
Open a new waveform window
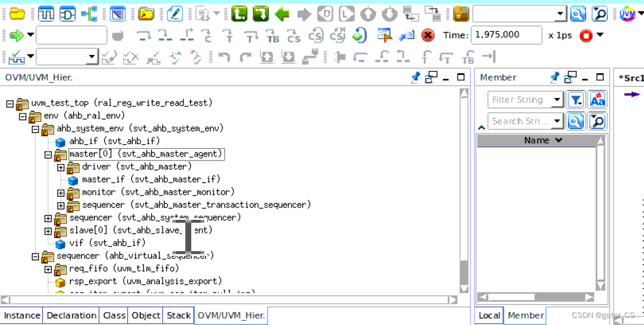pyautogui.click(x=46, y=14)
